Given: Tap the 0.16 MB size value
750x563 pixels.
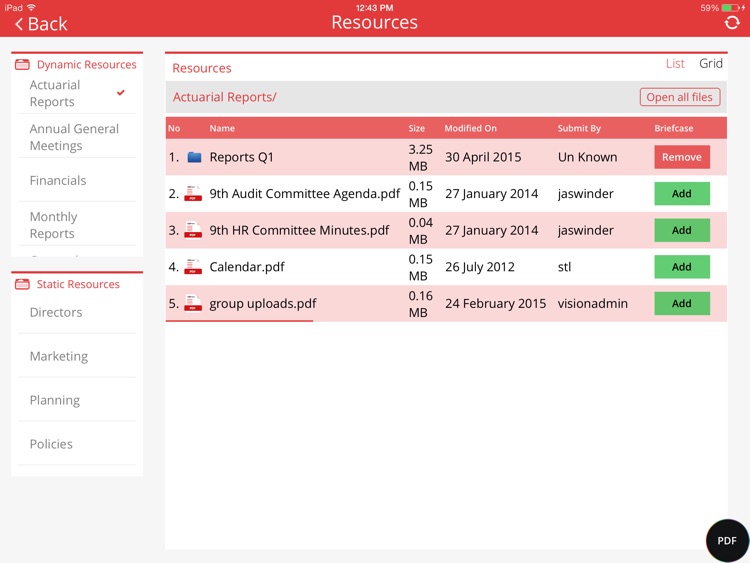Looking at the screenshot, I should coord(420,304).
